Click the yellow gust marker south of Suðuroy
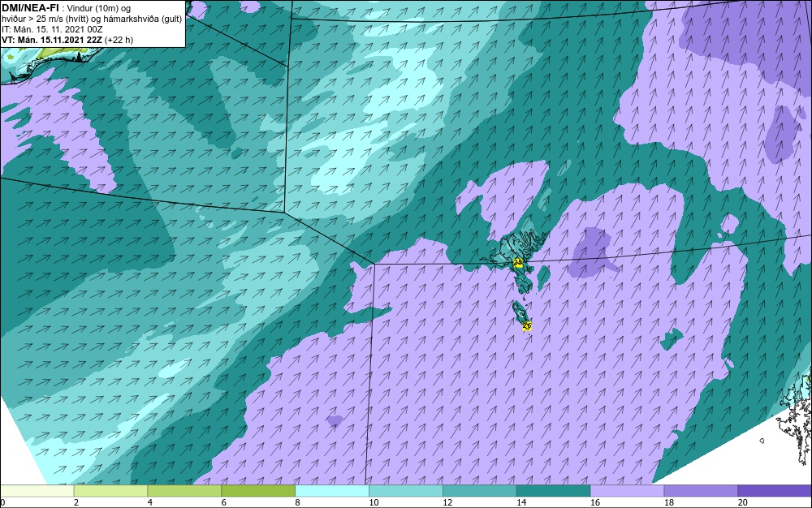The width and height of the screenshot is (812, 508). (527, 325)
